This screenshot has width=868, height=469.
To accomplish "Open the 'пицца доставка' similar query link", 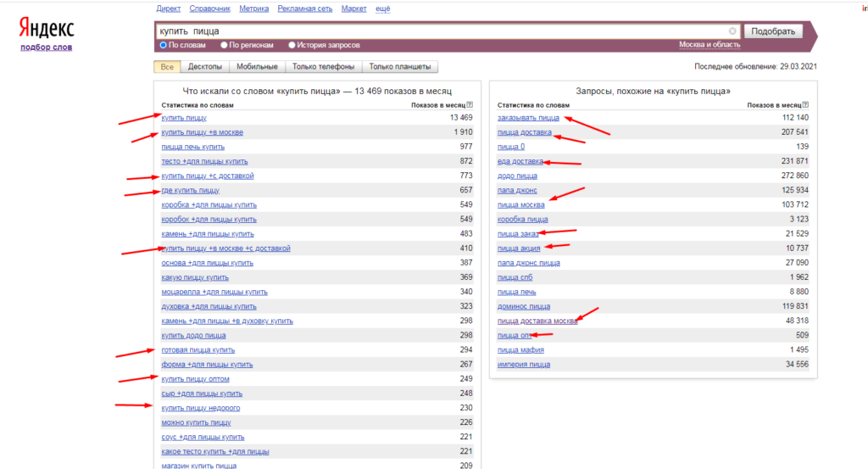I will pos(525,133).
